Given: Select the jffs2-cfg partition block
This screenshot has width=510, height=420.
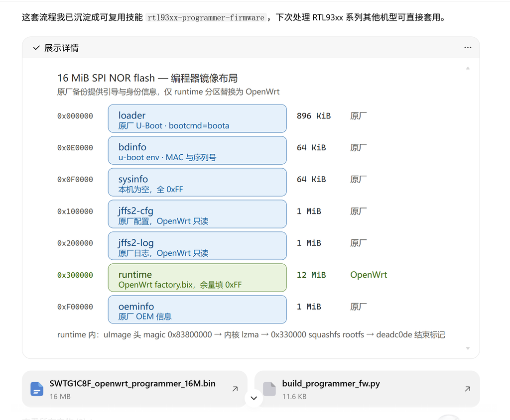Looking at the screenshot, I should pos(197,214).
